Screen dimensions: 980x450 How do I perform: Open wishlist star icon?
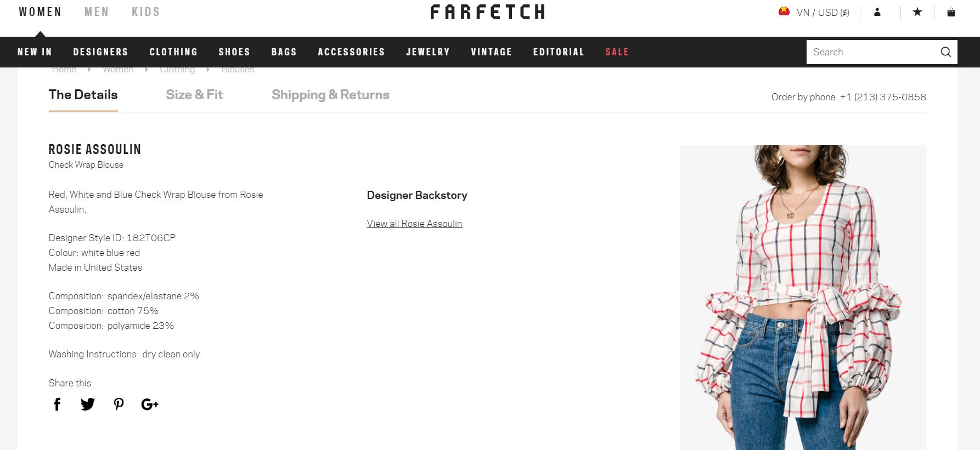point(917,12)
